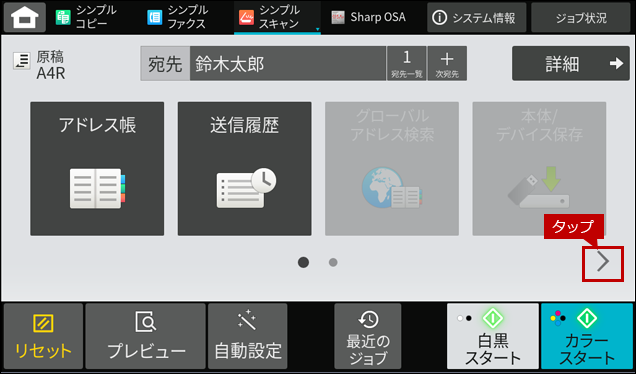Select the first page indicator dot

click(x=303, y=262)
